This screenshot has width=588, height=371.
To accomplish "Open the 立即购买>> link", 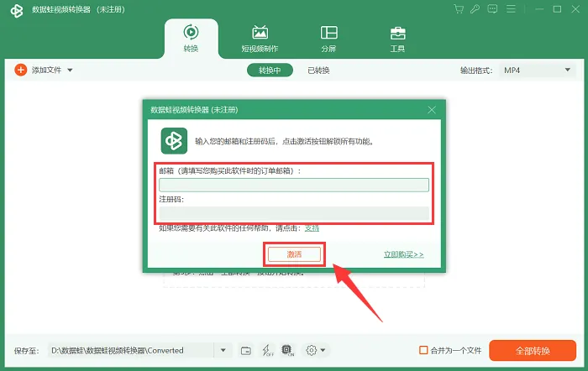I will [x=403, y=254].
